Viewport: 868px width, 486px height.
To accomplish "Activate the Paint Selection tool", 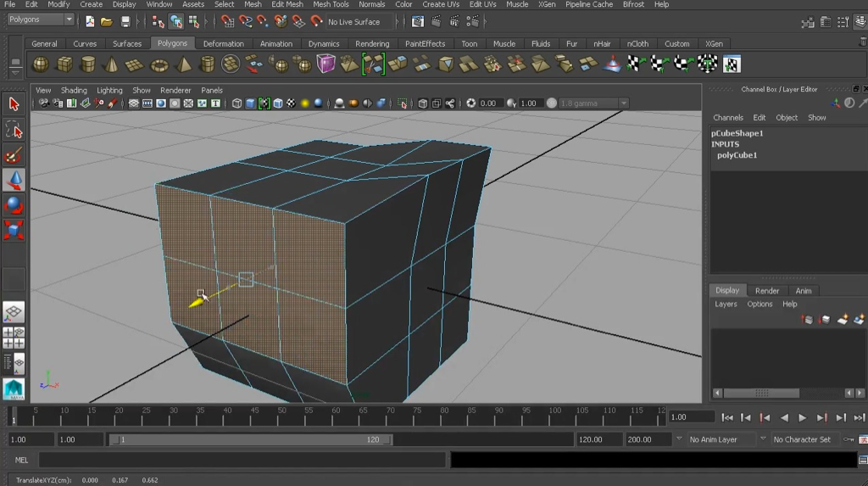I will pyautogui.click(x=14, y=154).
